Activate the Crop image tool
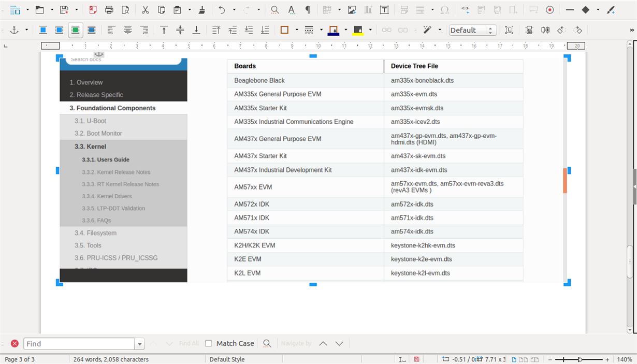The width and height of the screenshot is (637, 364). pyautogui.click(x=510, y=30)
